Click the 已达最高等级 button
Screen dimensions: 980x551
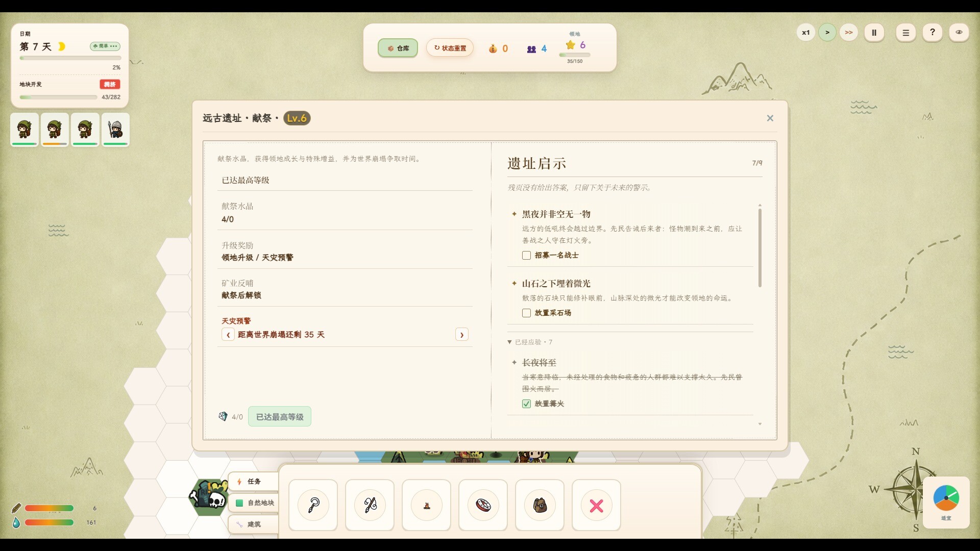click(280, 416)
